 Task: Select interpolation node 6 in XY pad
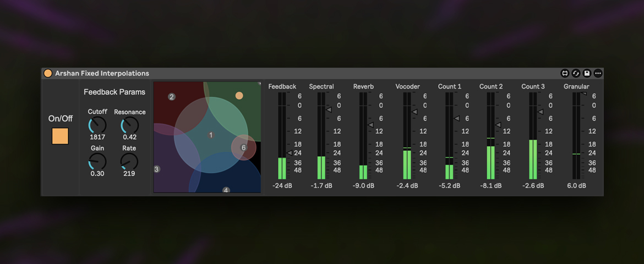click(x=243, y=147)
